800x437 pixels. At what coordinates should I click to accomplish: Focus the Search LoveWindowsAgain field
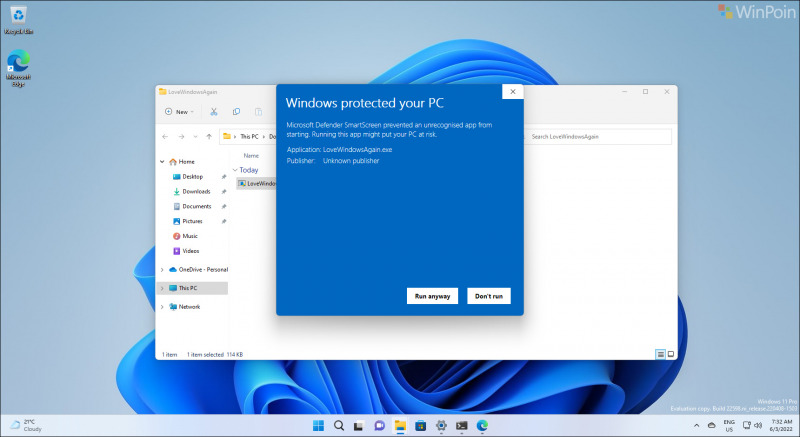point(598,137)
